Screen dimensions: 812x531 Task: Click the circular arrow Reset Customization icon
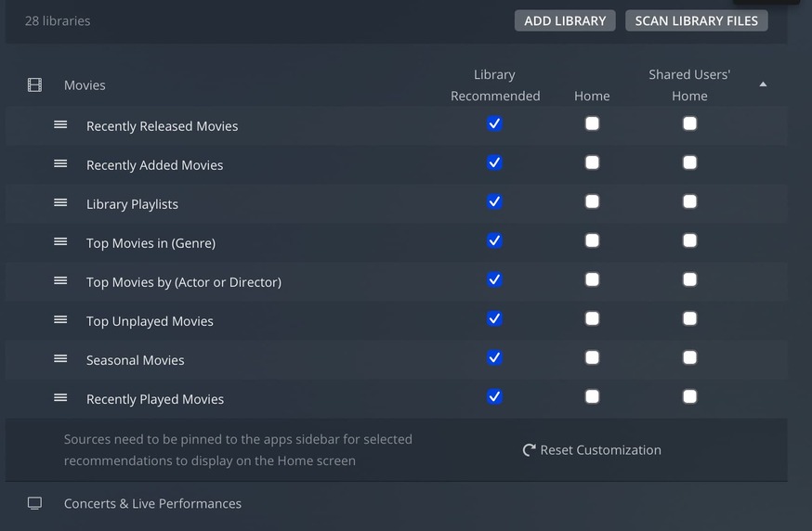pos(529,450)
